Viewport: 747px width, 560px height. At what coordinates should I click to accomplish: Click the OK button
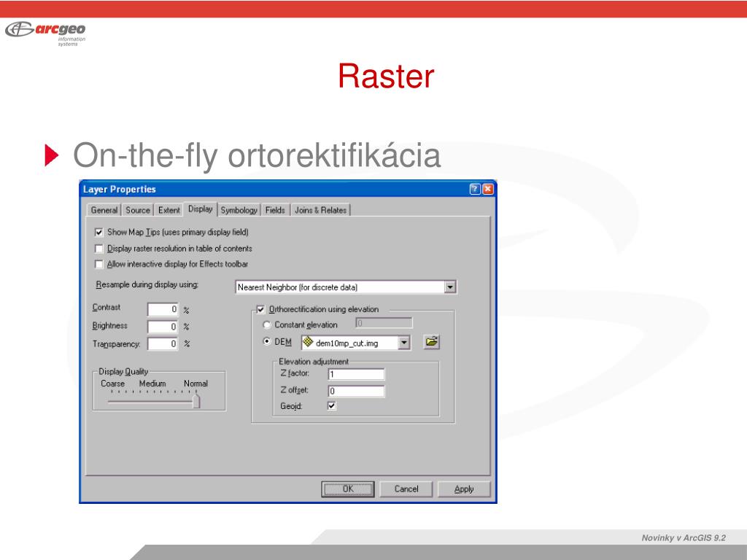[348, 489]
